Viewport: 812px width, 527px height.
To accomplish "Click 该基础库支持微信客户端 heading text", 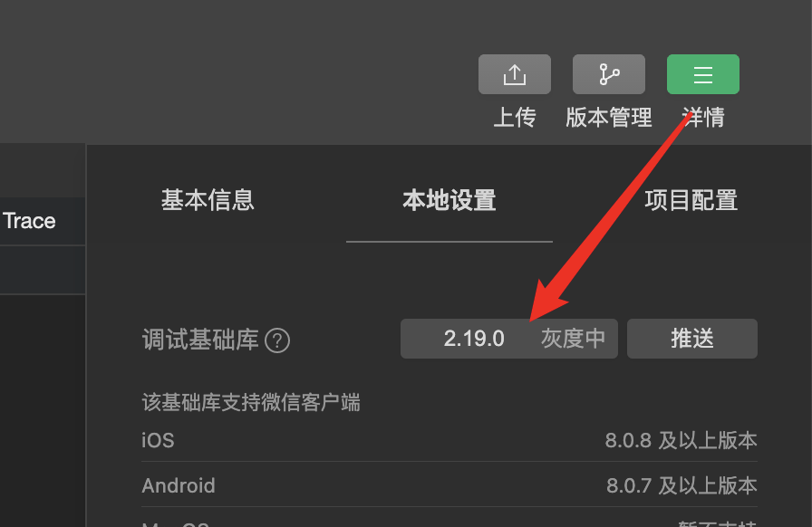I will 251,402.
